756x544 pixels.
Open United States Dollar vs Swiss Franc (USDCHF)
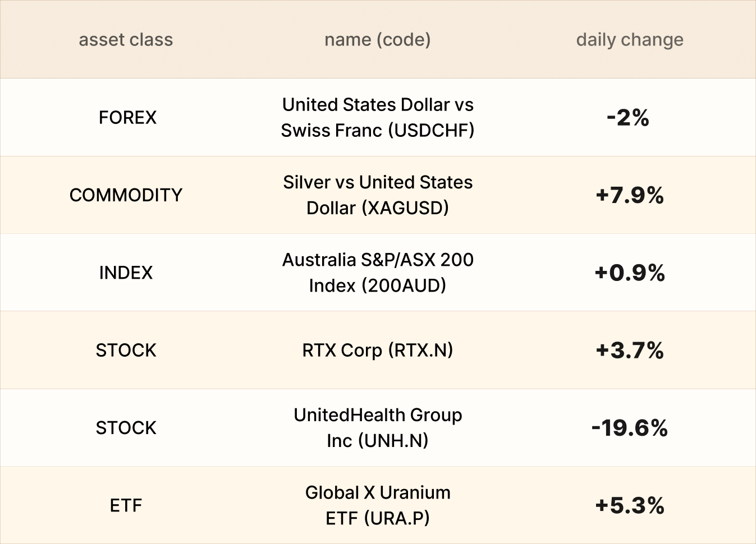[377, 118]
